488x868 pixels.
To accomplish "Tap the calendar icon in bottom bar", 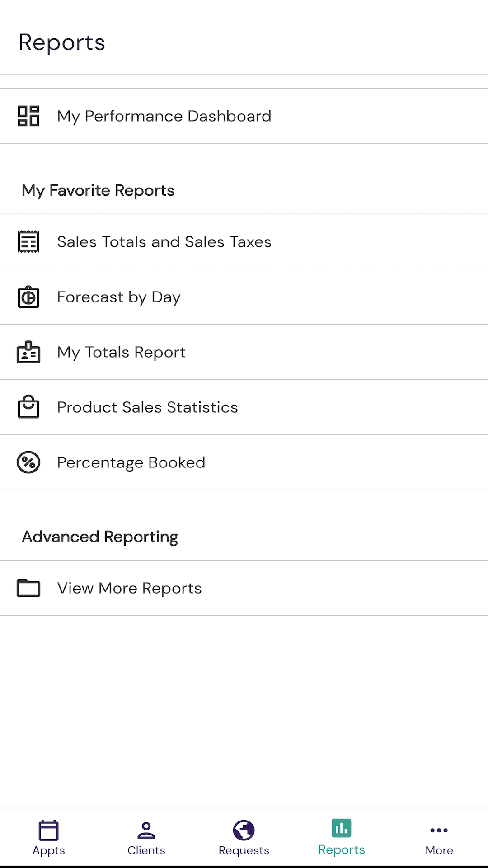I will 49,830.
